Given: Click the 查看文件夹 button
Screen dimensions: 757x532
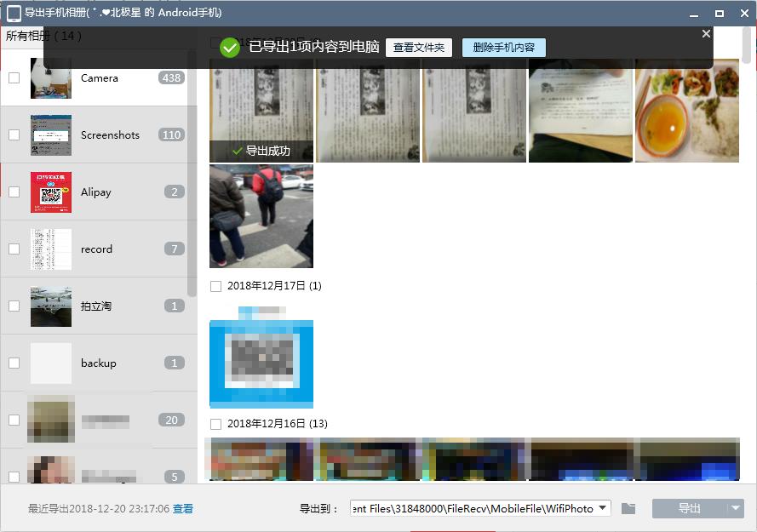Looking at the screenshot, I should [418, 48].
